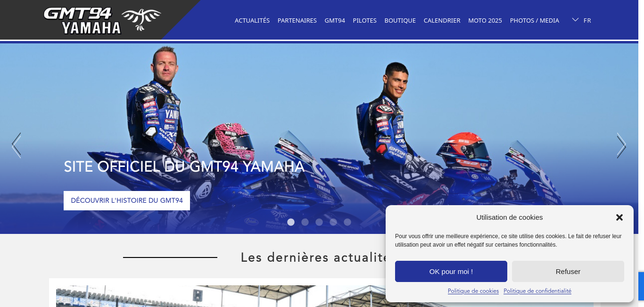Accept cookies with OK pour moi !

point(451,272)
